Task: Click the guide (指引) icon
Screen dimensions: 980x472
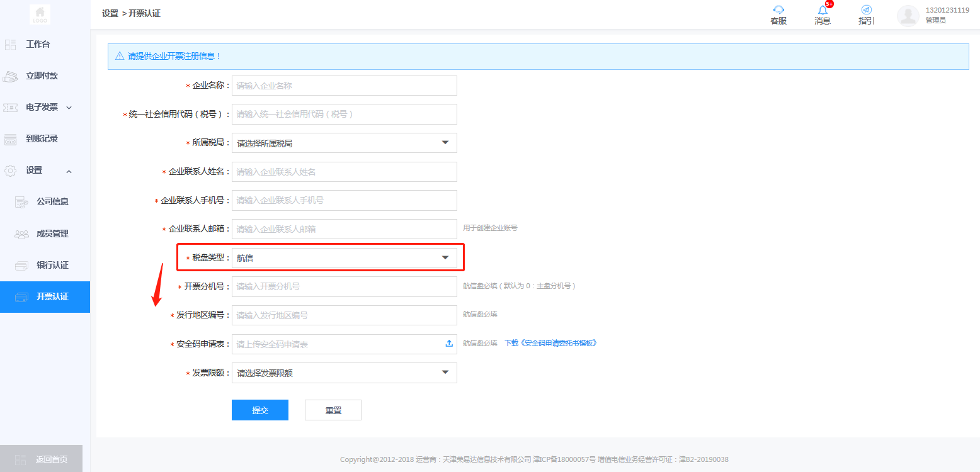Action: click(x=866, y=10)
